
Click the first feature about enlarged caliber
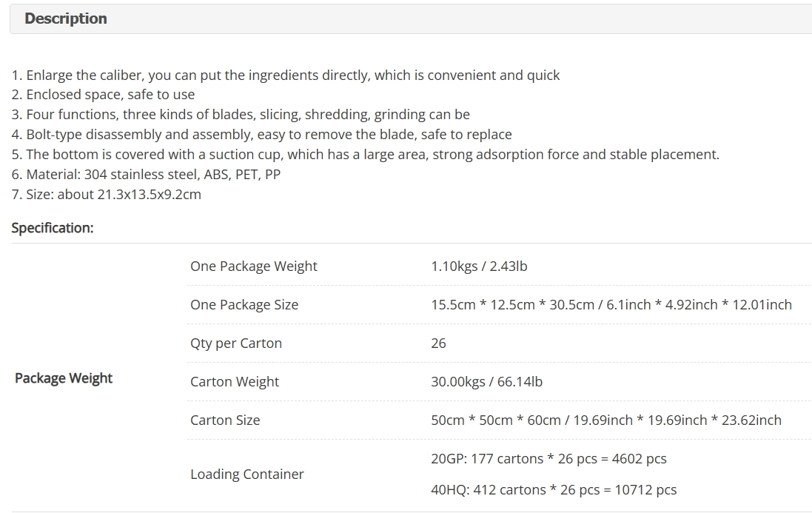pyautogui.click(x=285, y=75)
